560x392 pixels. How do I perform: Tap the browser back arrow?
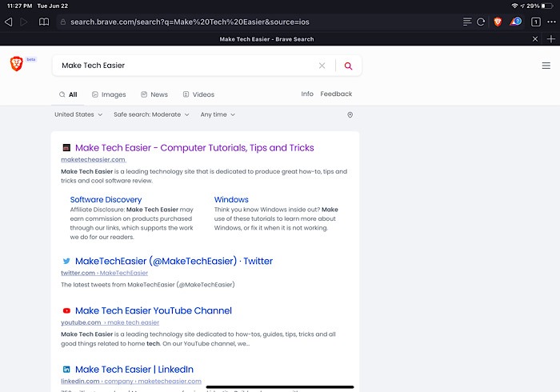tap(9, 22)
